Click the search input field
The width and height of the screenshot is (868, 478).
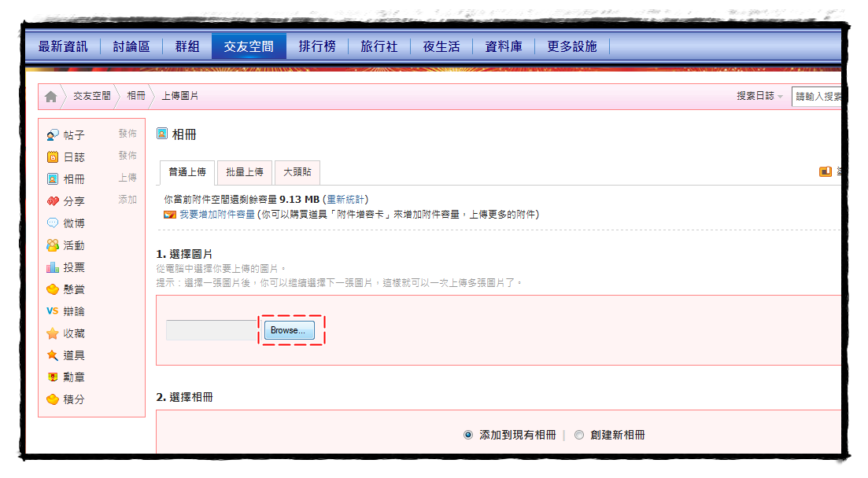(x=817, y=96)
